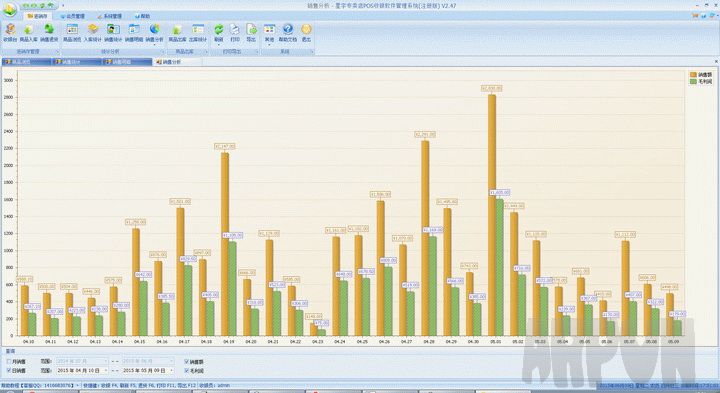Click the orange 销售额 legend swatch

[693, 74]
